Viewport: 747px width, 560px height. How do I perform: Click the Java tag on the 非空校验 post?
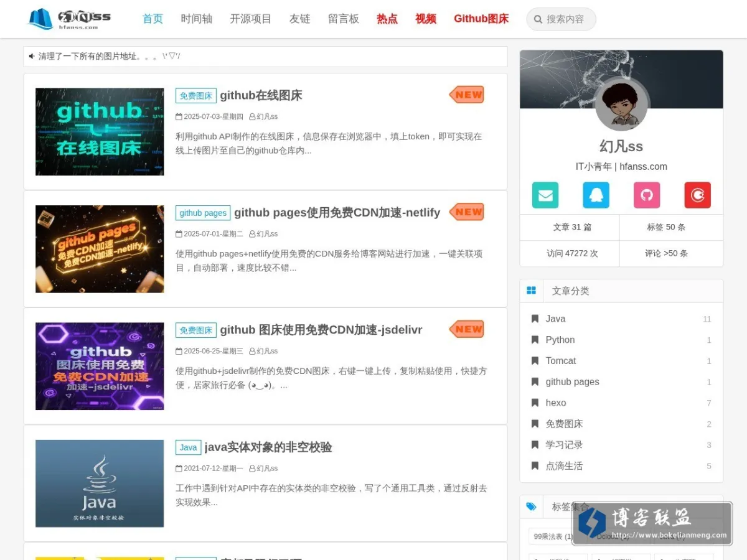tap(188, 447)
